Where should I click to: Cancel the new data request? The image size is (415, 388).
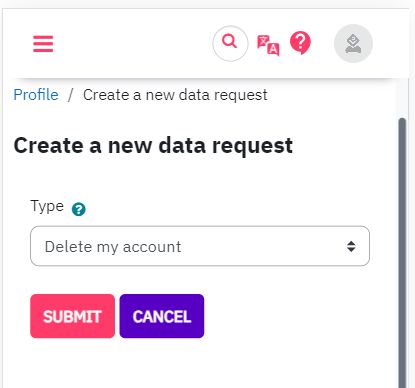pyautogui.click(x=162, y=316)
